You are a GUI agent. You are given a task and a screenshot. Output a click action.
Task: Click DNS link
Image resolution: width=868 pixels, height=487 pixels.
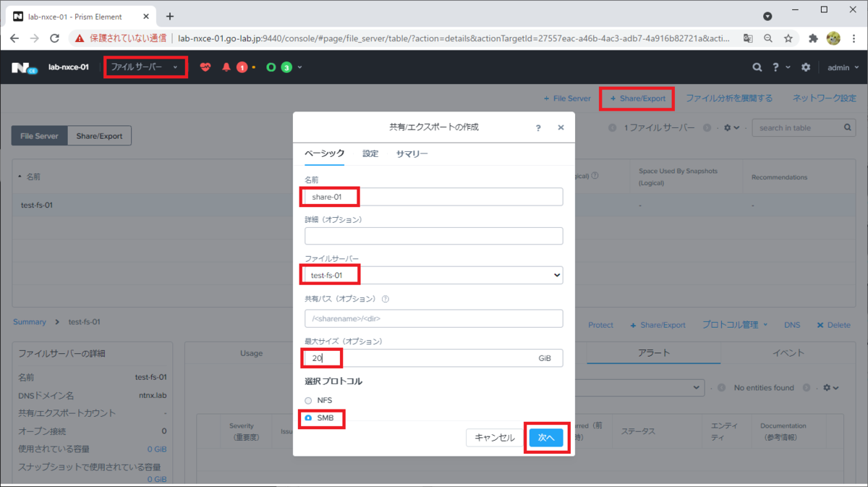pos(792,325)
